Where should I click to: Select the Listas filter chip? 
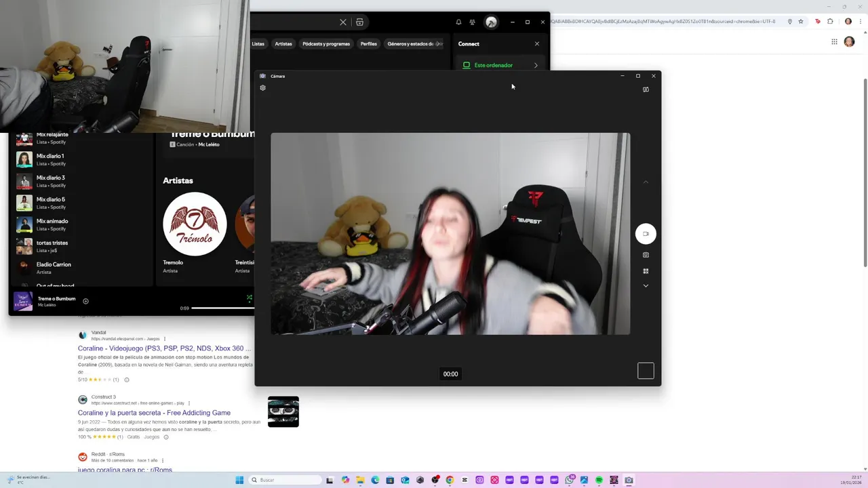pyautogui.click(x=258, y=44)
